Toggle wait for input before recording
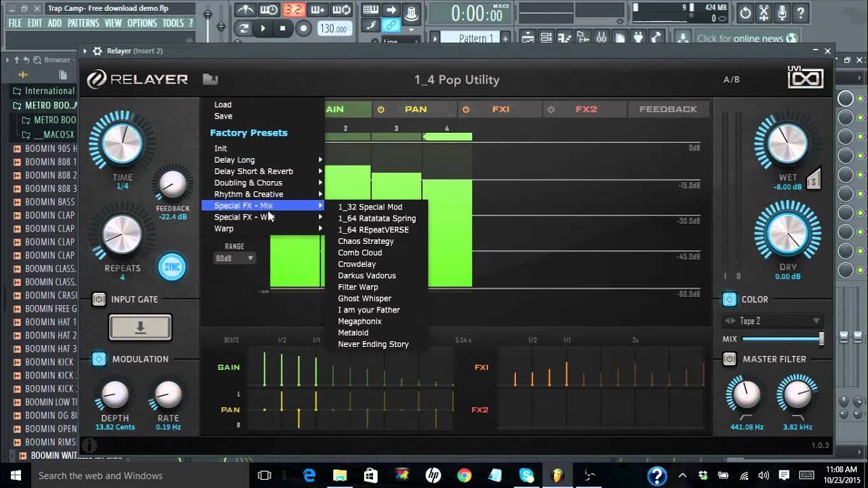The image size is (868, 488). [269, 9]
